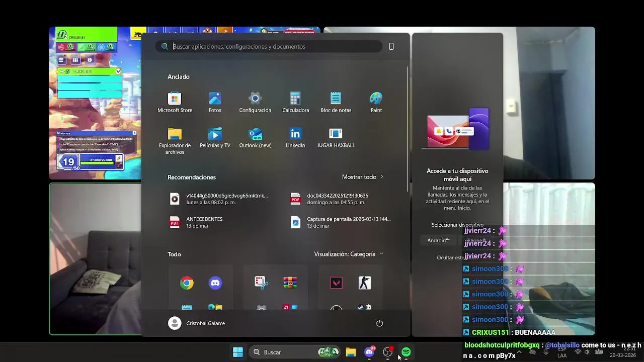Open File Explorer from the taskbar
644x362 pixels.
click(351, 352)
